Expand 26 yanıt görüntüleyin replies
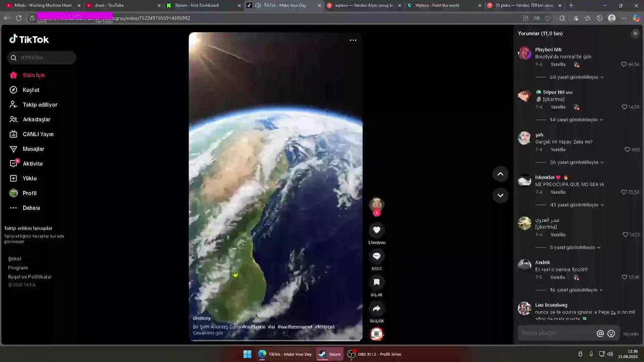This screenshot has height=362, width=644. (x=577, y=162)
